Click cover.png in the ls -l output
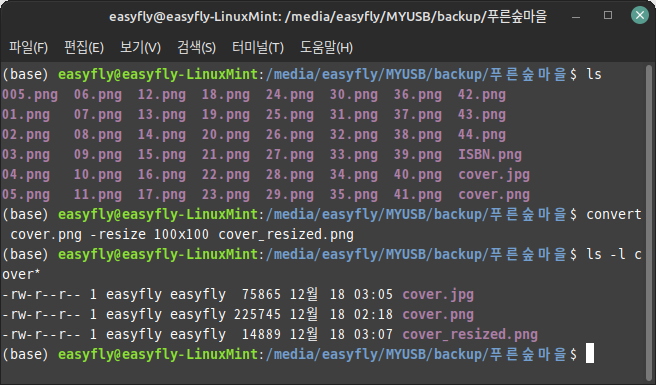 point(438,315)
